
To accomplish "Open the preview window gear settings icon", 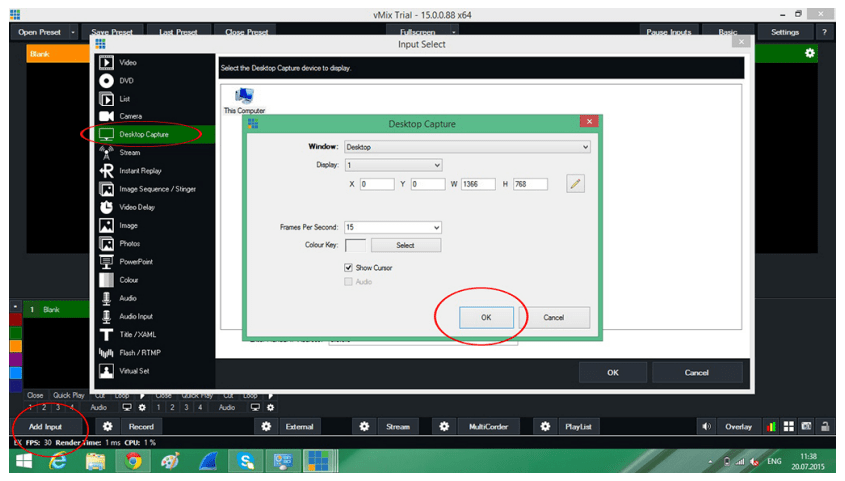I will click(x=809, y=53).
